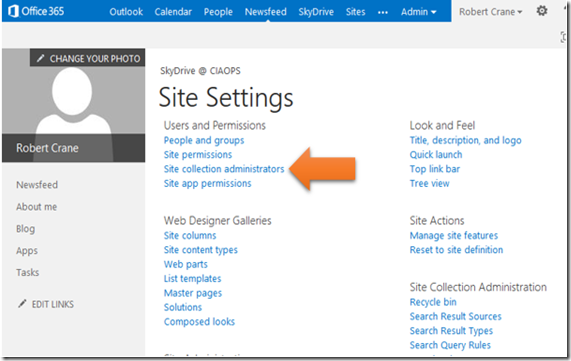Viewport: 571px width, 361px height.
Task: Go to Blog in the sidebar
Action: [25, 229]
